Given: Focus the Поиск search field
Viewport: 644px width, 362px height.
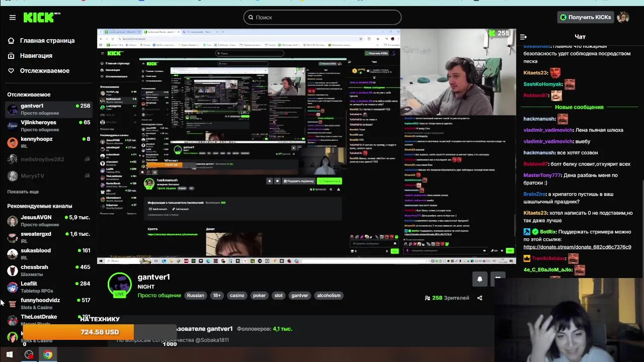Looking at the screenshot, I should coord(323,17).
